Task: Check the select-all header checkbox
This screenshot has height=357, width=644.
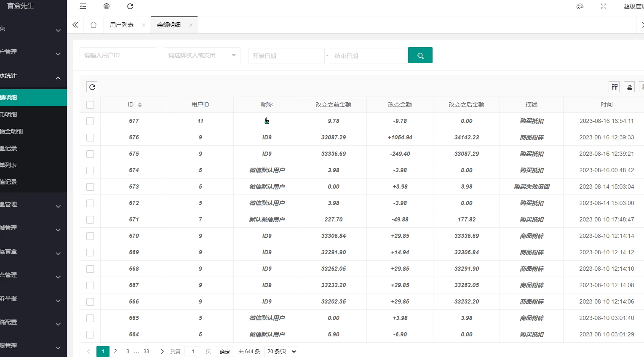Action: click(90, 105)
